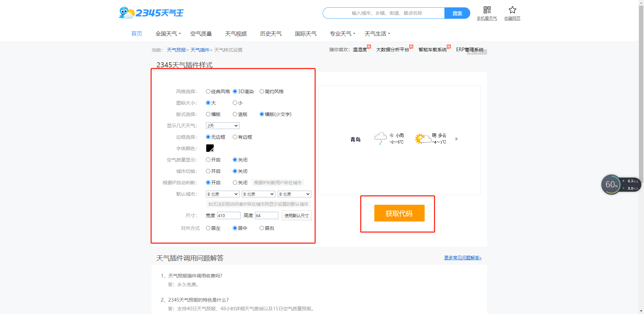Screen dimensions: 644x314
Task: Open the 手机看天气 QR code icon
Action: (x=487, y=10)
